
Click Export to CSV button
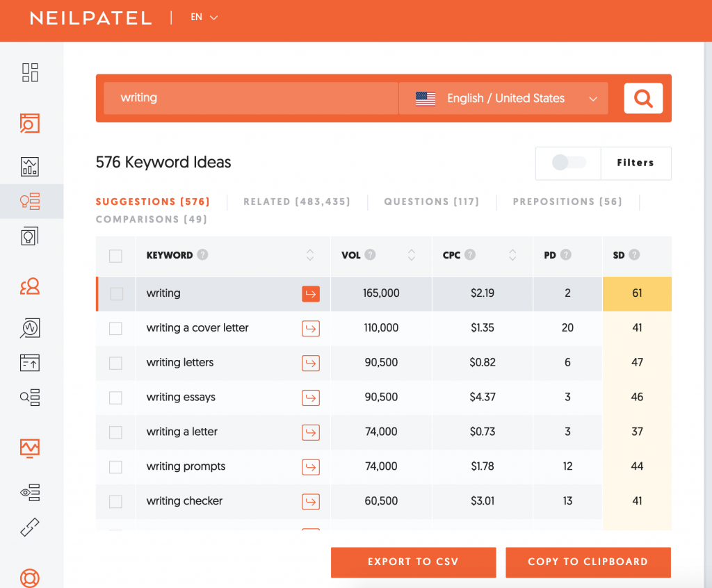coord(413,562)
